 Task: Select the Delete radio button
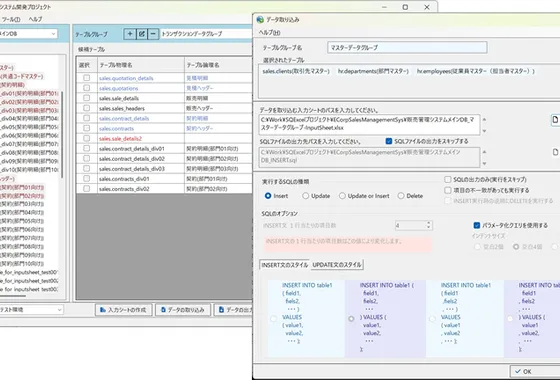coord(401,196)
